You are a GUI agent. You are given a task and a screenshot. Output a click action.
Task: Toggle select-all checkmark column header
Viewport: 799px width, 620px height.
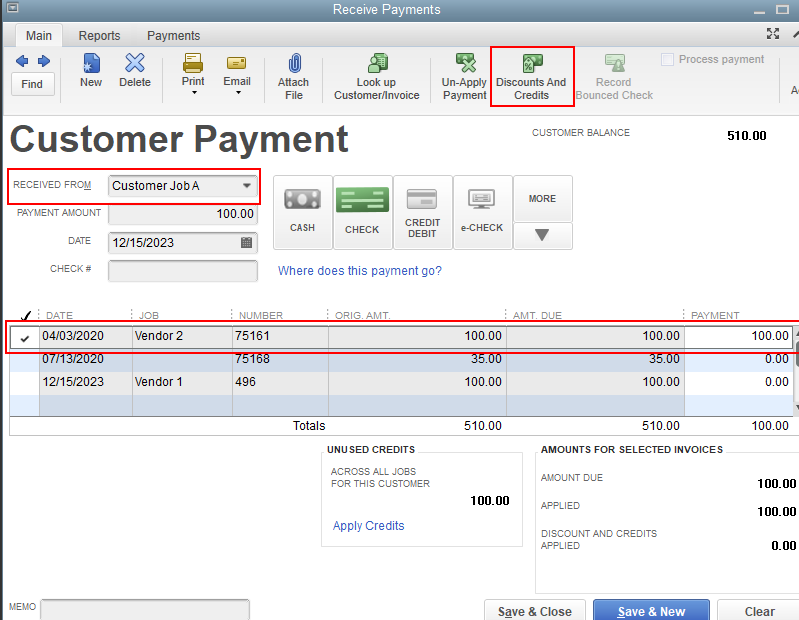(25, 315)
